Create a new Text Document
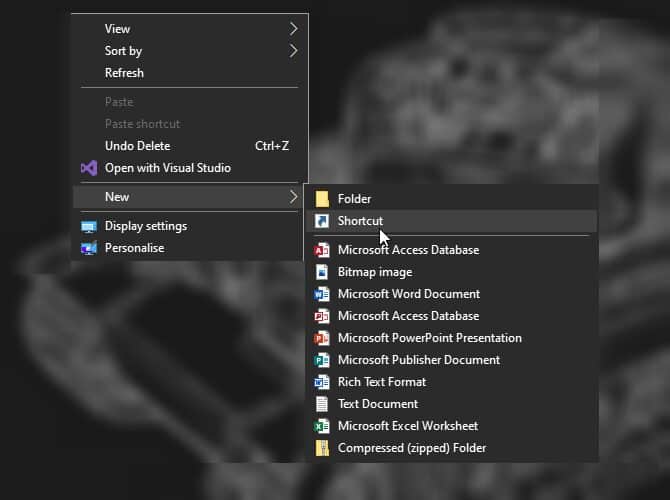 (378, 404)
